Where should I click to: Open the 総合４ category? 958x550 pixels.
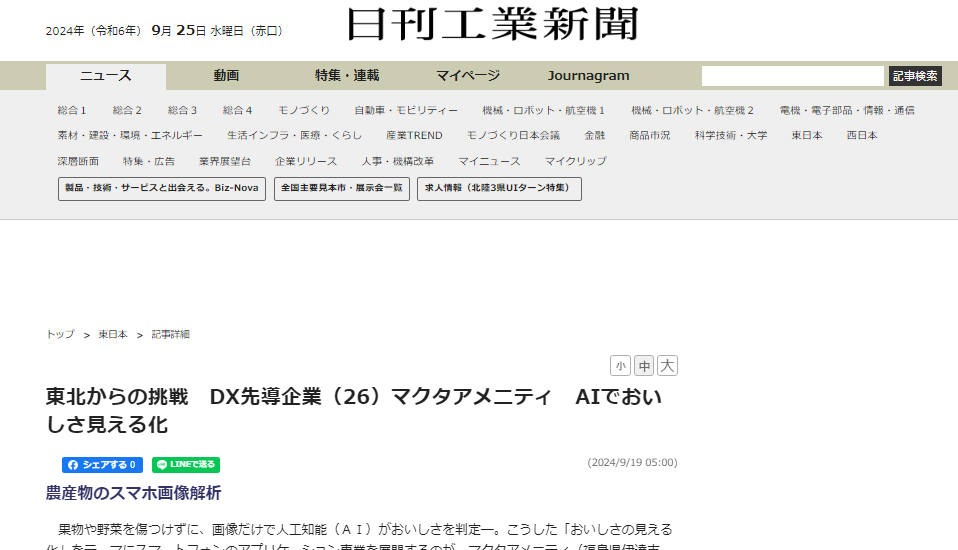[x=237, y=110]
